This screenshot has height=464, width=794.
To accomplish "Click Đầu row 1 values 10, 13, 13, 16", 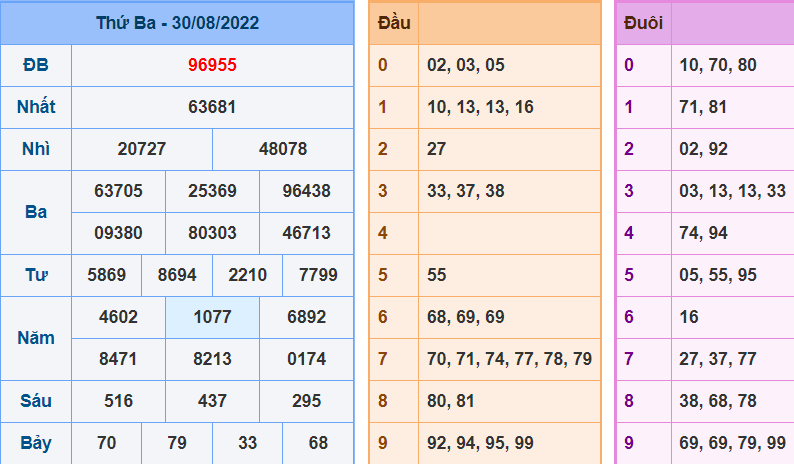I will pos(481,107).
